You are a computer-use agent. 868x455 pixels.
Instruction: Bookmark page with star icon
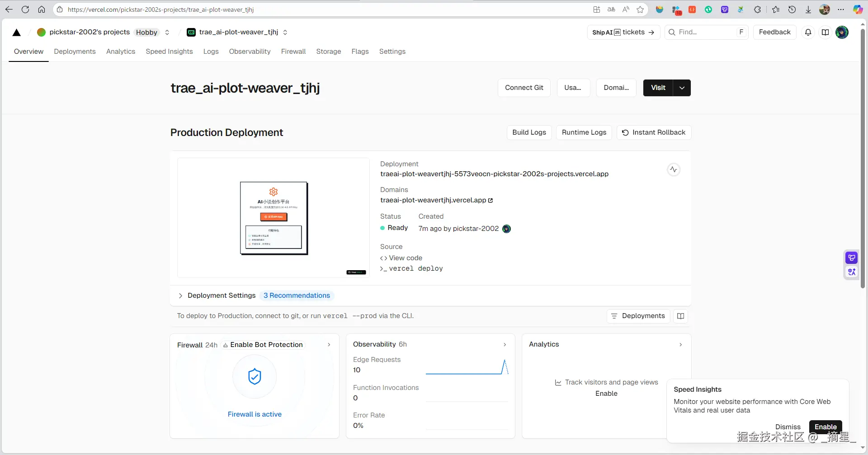pos(640,9)
